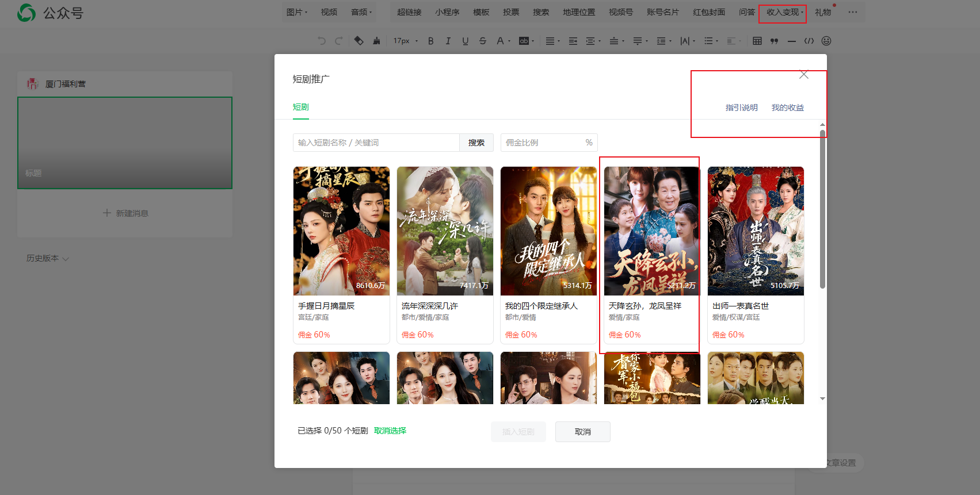980x495 pixels.
Task: Click the 礼物 menu item
Action: [x=823, y=12]
